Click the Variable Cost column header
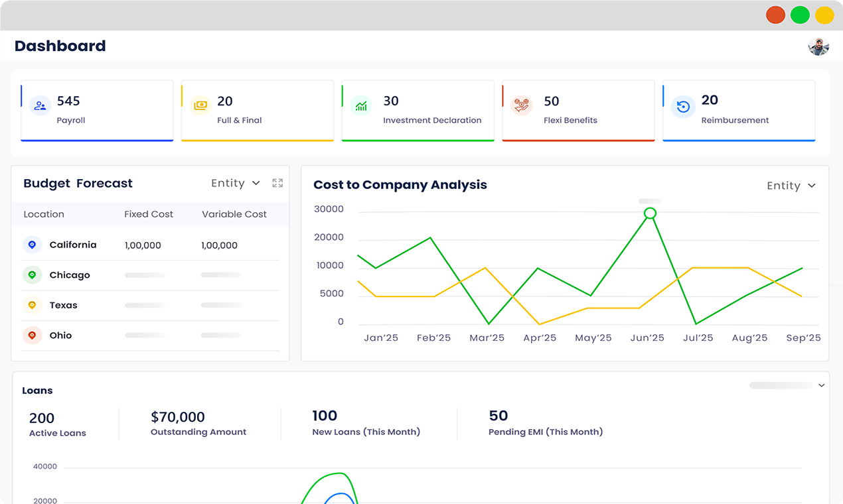Screen dimensions: 843x504 coord(234,214)
